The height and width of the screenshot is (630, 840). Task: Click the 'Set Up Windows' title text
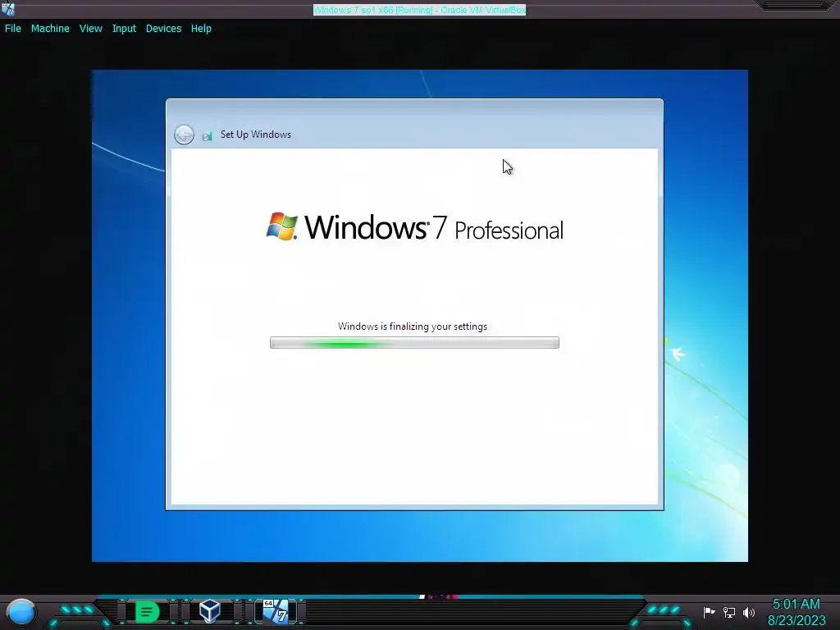tap(256, 135)
